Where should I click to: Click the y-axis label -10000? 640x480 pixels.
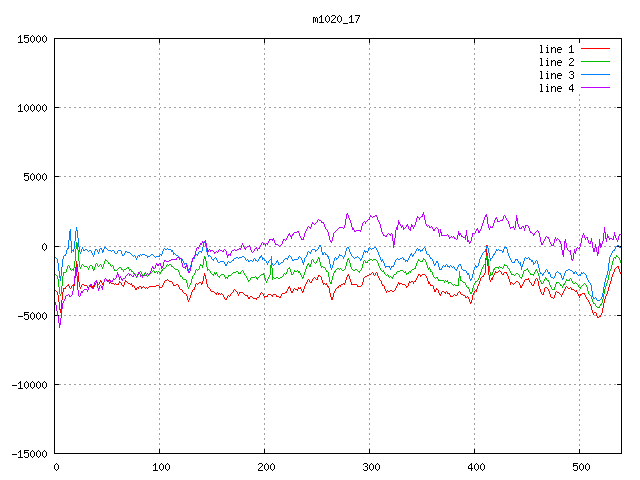(x=29, y=385)
